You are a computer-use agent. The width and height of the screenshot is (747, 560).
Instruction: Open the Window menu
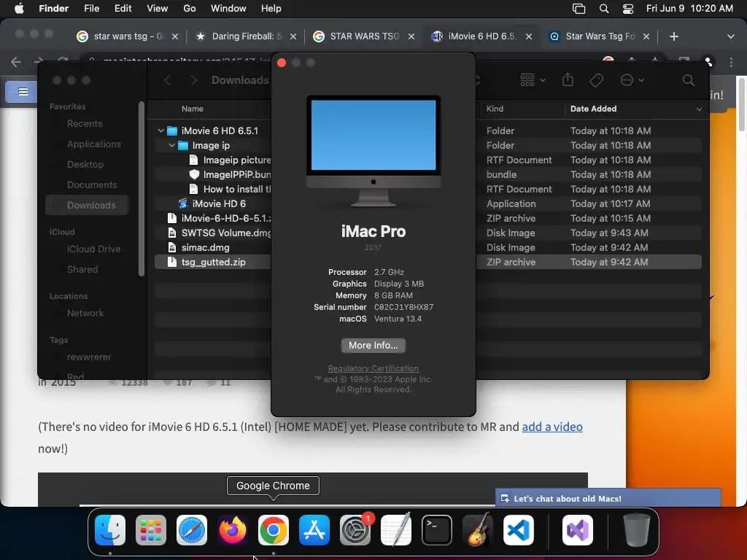pyautogui.click(x=228, y=9)
